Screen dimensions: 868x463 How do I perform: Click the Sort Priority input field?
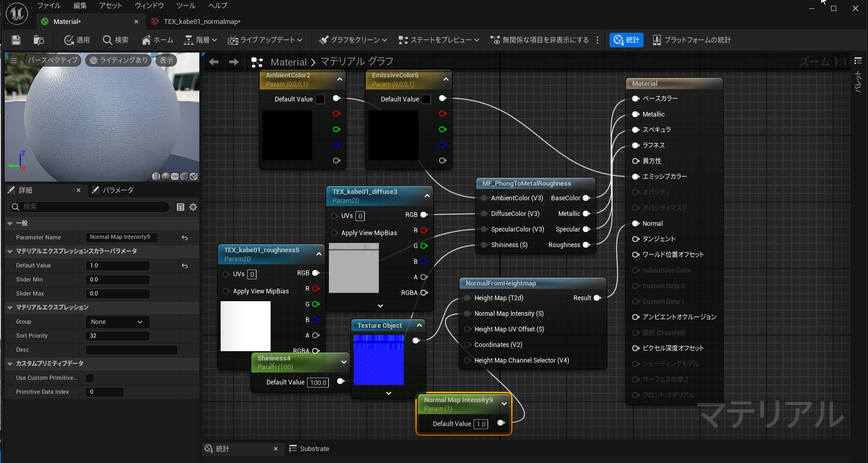pos(118,336)
